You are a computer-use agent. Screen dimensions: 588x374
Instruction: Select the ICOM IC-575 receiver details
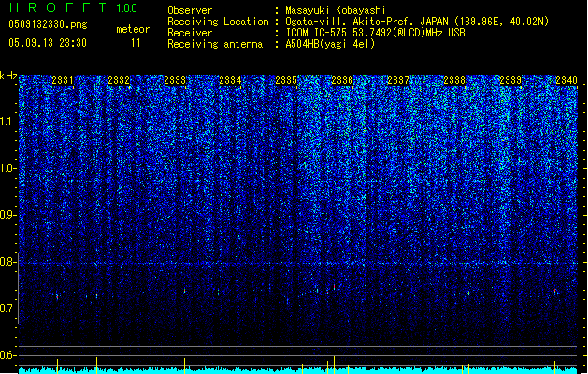[375, 33]
